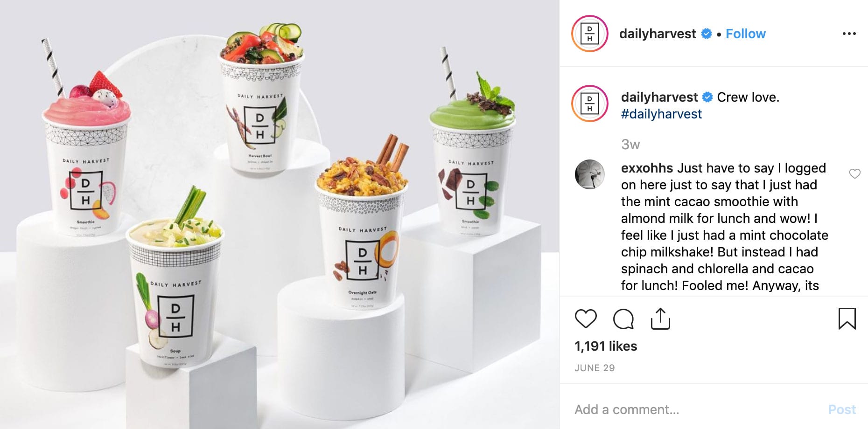Viewport: 868px width, 429px height.
Task: Click the #dailyharvest hashtag link
Action: click(661, 114)
